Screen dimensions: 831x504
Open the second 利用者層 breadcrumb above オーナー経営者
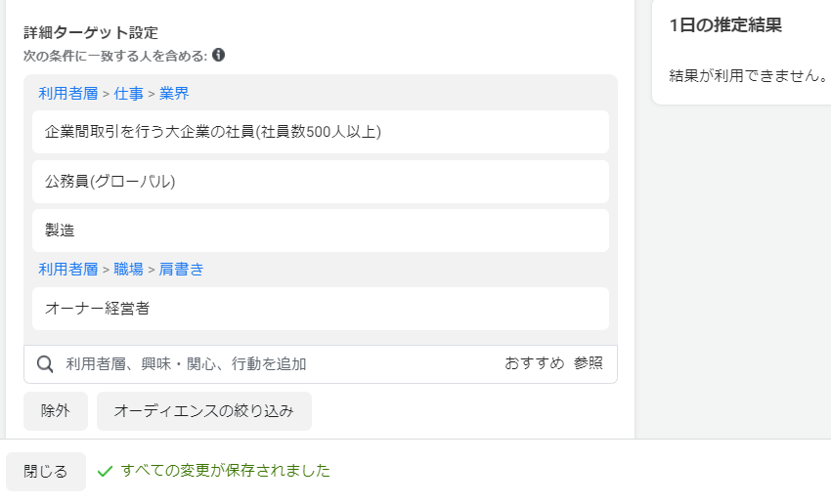coord(68,270)
